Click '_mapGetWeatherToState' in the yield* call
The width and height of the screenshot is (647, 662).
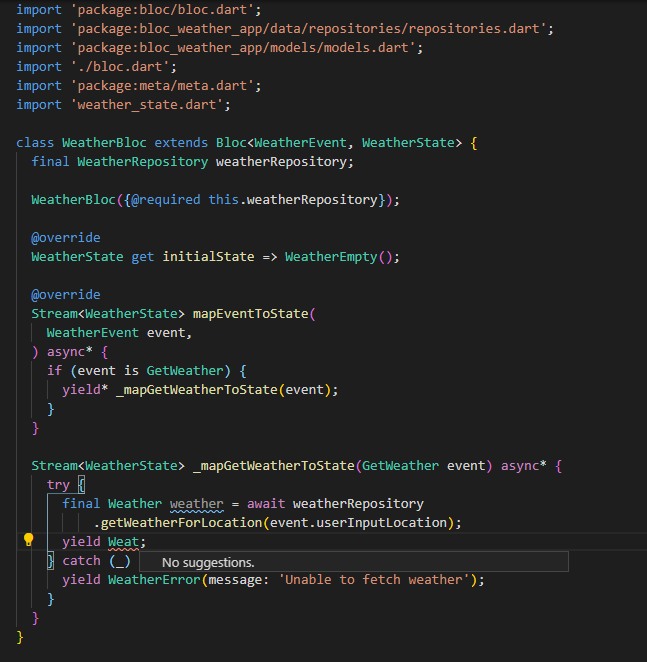coord(196,389)
